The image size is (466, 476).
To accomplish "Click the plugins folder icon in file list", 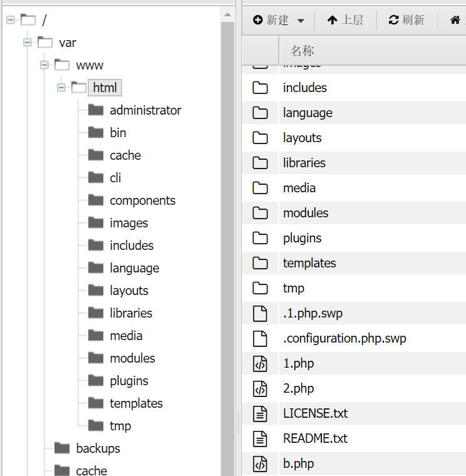I will point(260,238).
